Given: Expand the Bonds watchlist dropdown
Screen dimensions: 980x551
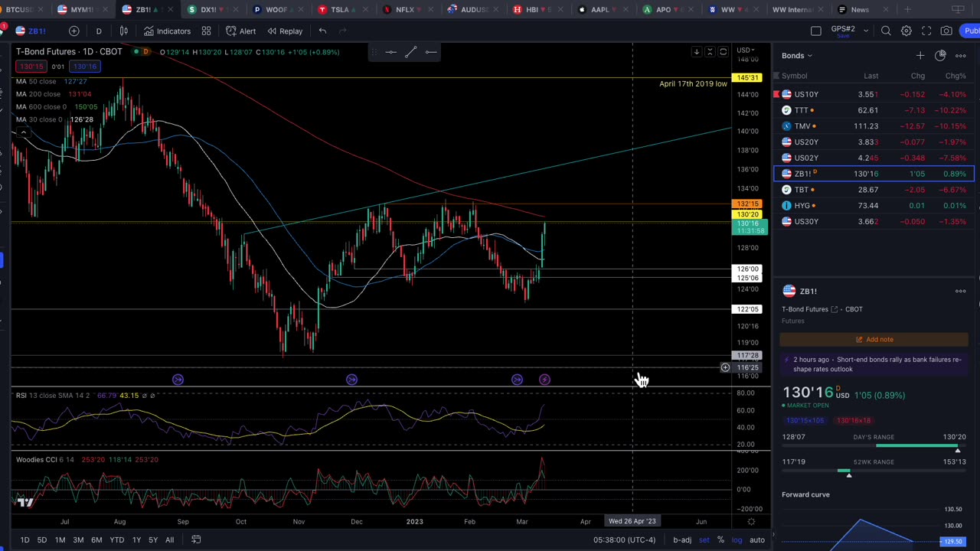Looking at the screenshot, I should [x=797, y=55].
